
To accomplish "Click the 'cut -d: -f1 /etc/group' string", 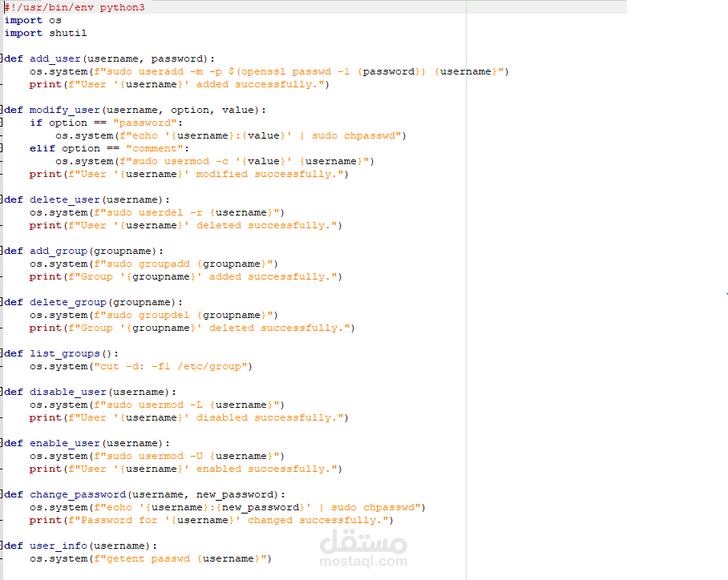I will pyautogui.click(x=171, y=367).
